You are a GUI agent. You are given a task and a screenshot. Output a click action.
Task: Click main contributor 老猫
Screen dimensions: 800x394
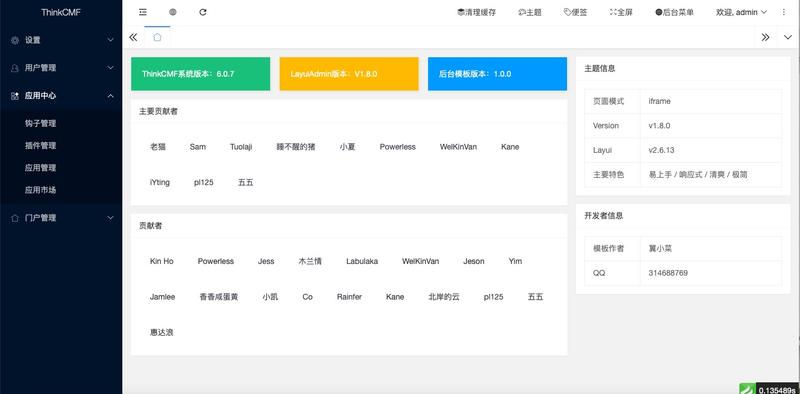click(x=158, y=147)
